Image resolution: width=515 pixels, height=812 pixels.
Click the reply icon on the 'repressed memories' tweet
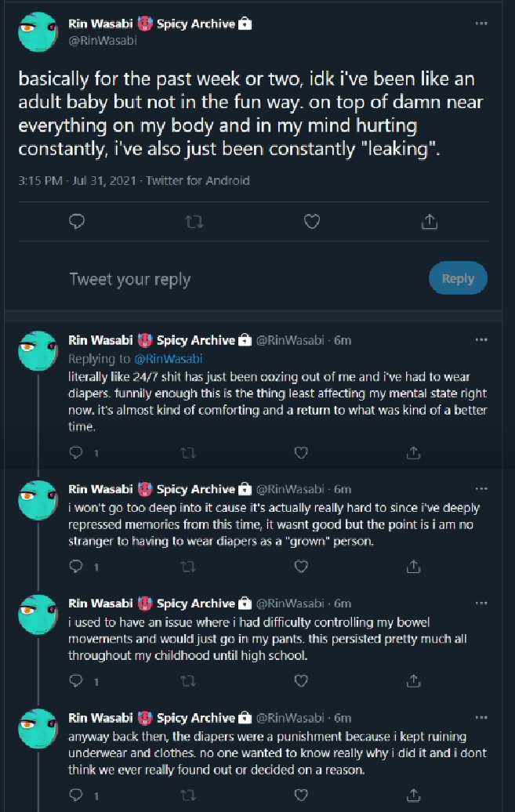76,567
